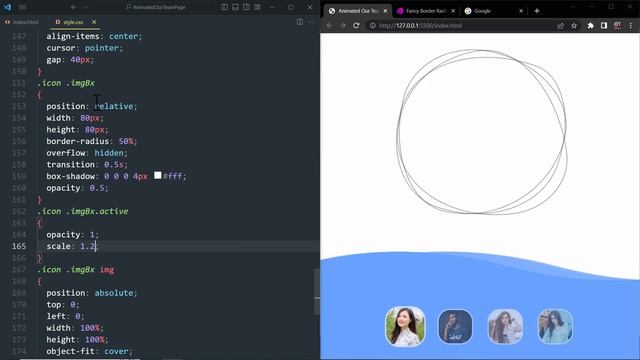The image size is (640, 360).
Task: Bookmark this page with the star icon
Action: (x=574, y=25)
